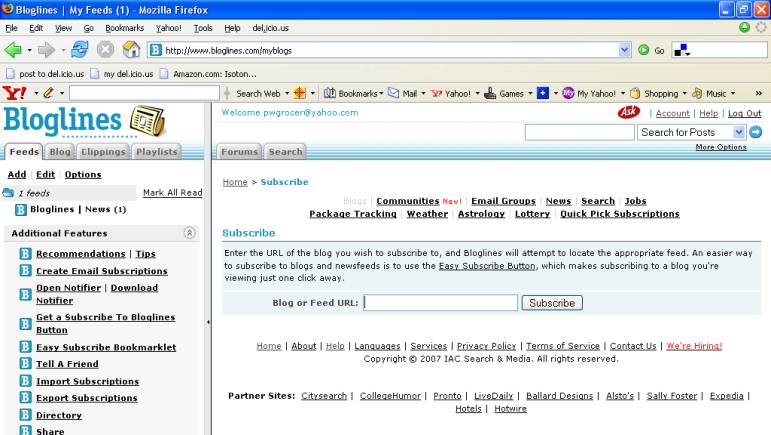Run search with the blue arrow button
Screen dimensions: 771x435
point(756,132)
